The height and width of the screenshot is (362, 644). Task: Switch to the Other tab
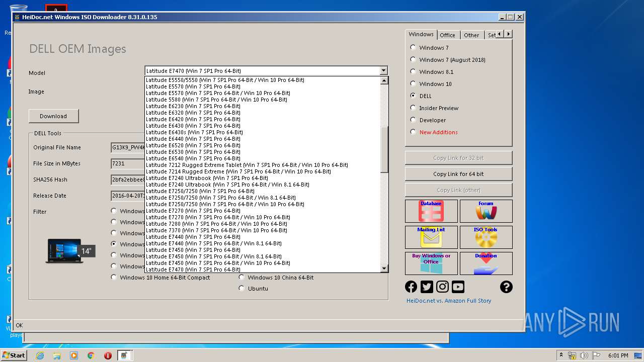[x=471, y=35]
